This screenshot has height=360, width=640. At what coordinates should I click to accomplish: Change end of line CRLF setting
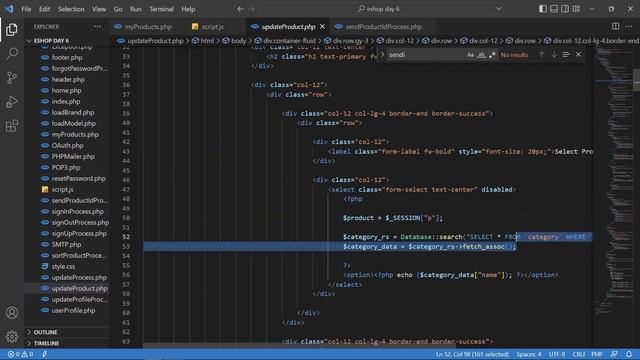pos(579,354)
